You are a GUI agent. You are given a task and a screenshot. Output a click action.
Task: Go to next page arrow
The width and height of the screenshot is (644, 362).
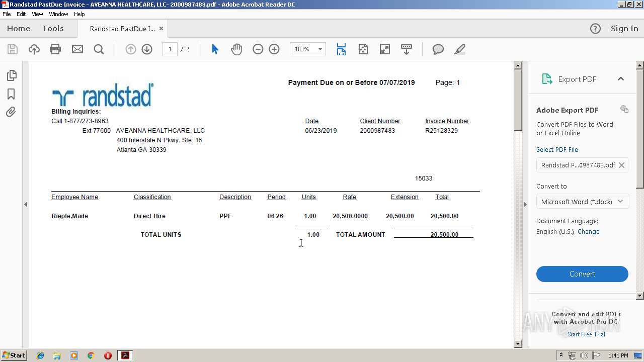click(147, 49)
